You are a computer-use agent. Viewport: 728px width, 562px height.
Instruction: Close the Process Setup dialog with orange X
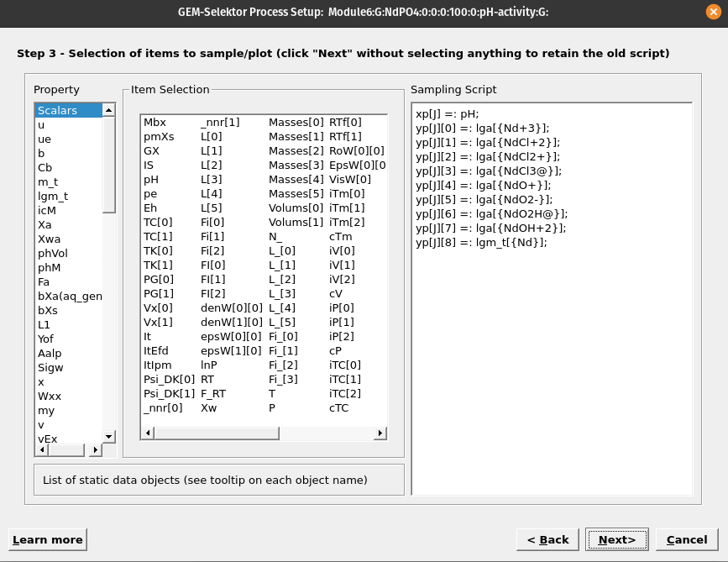click(713, 12)
